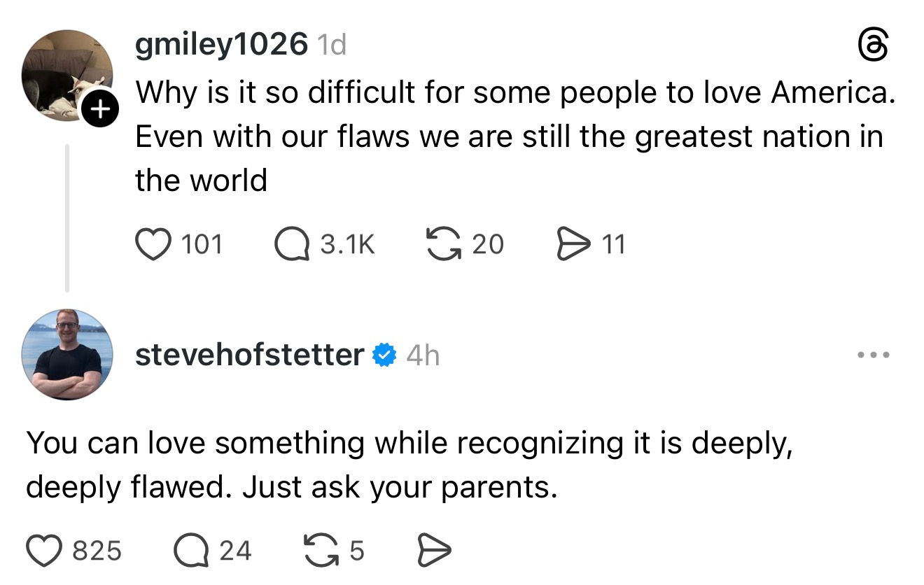Like stevehofstetter's reply with the heart icon
This screenshot has height=585, width=924.
[x=45, y=551]
